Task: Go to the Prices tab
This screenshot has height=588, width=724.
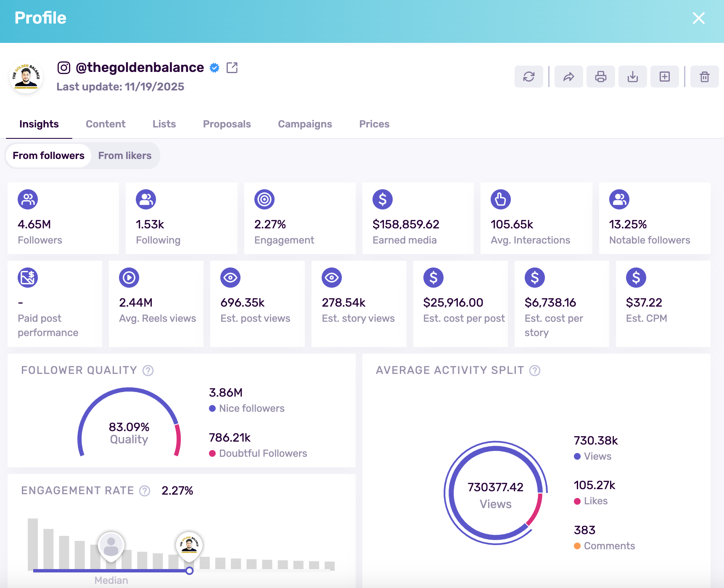Action: click(x=374, y=124)
